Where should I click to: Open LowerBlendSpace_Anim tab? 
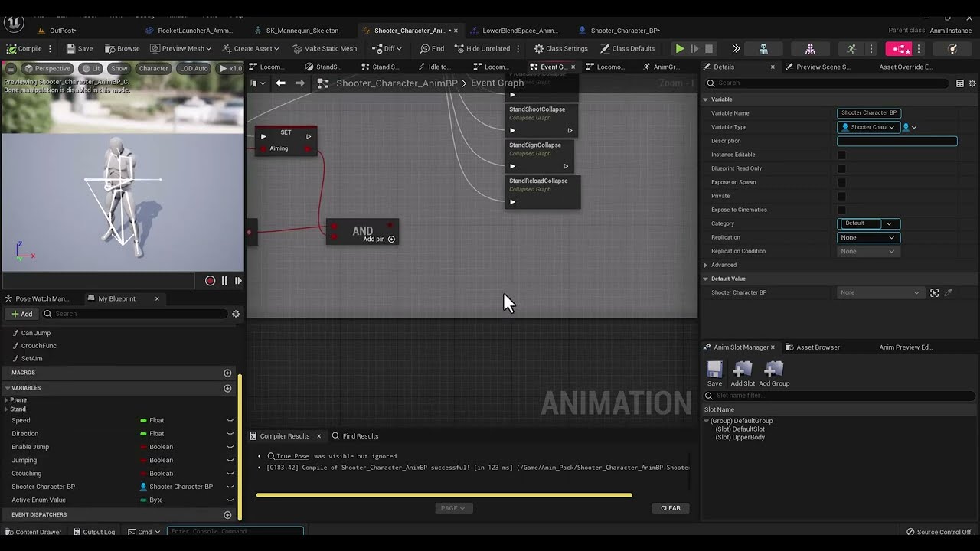(519, 31)
